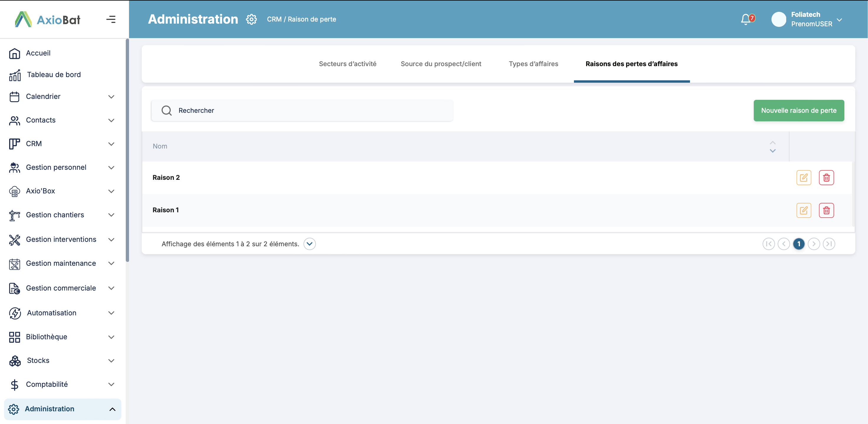Collapse sidebar with hamburger menu icon
This screenshot has height=424, width=868.
pyautogui.click(x=111, y=19)
